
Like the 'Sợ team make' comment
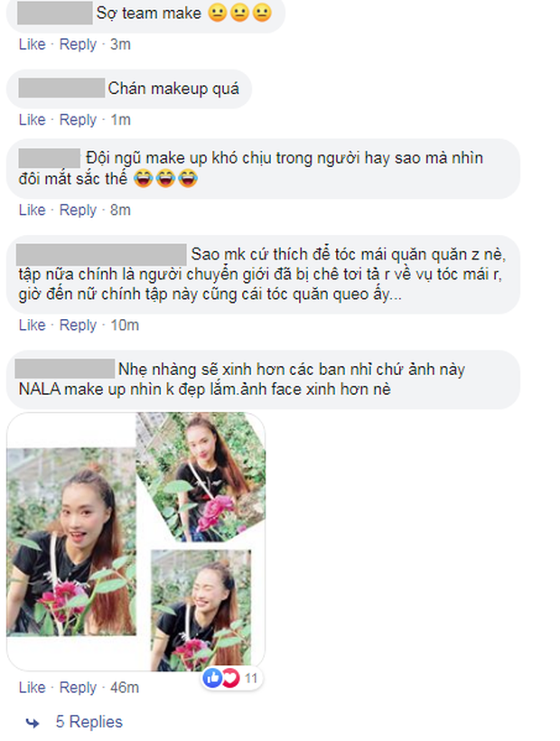(x=33, y=44)
